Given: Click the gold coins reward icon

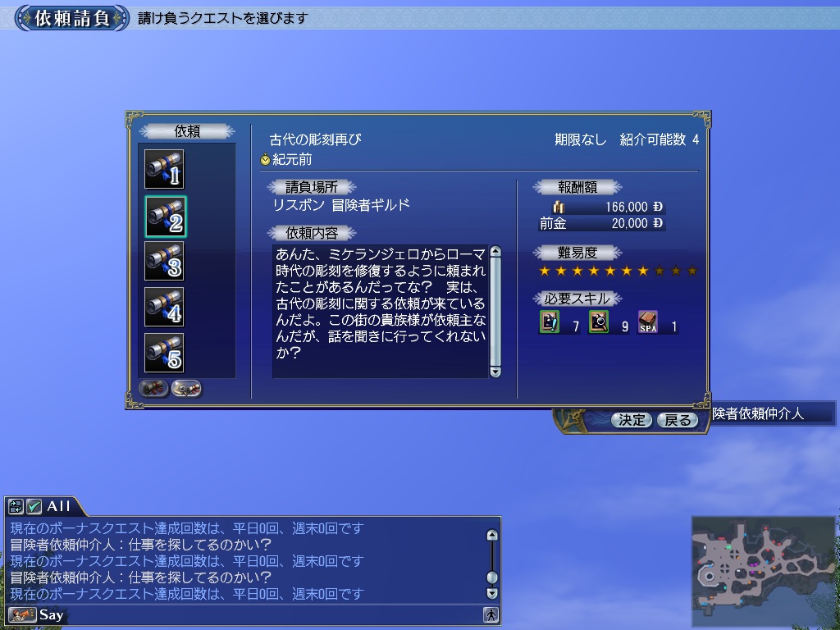Looking at the screenshot, I should 559,208.
